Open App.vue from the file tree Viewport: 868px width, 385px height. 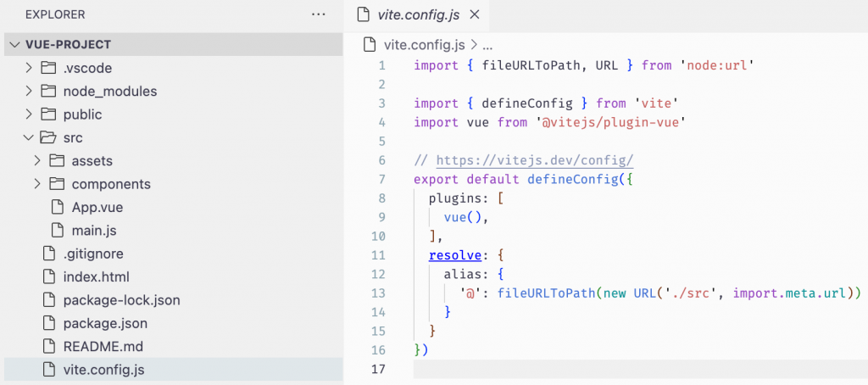click(97, 207)
